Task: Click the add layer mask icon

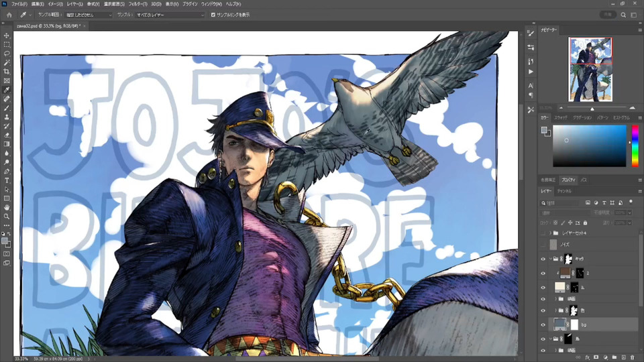Action: pos(596,357)
